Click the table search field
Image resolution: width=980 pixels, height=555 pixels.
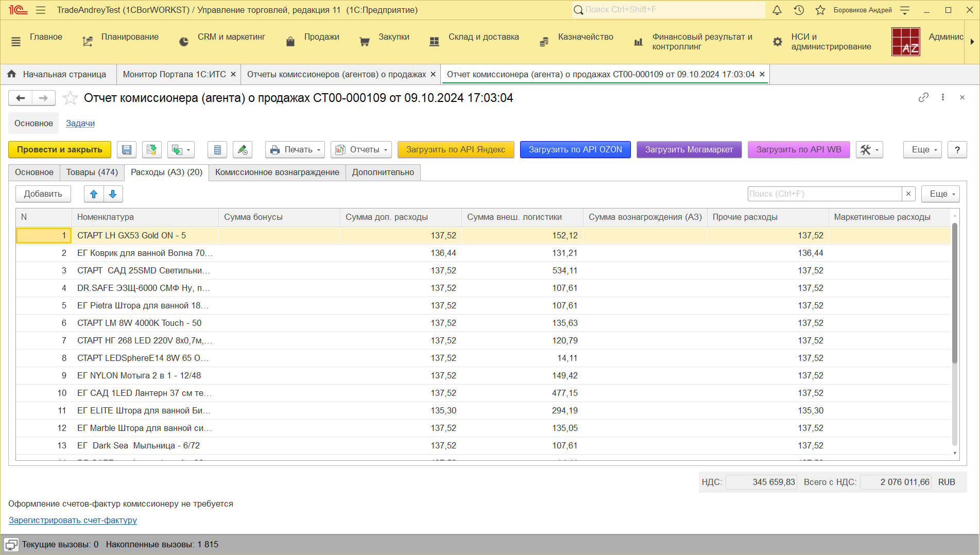coord(824,194)
